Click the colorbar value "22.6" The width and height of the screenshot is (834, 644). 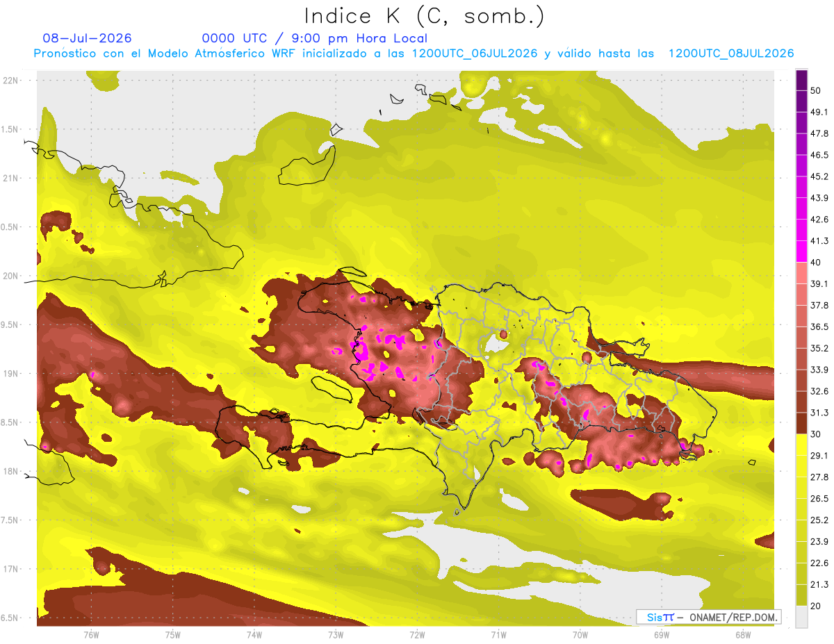819,563
